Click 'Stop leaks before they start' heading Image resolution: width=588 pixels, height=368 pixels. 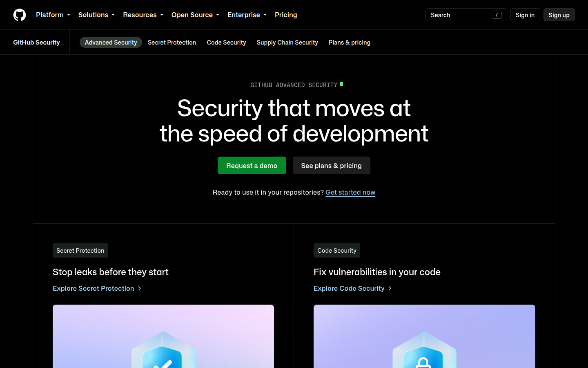click(x=111, y=272)
